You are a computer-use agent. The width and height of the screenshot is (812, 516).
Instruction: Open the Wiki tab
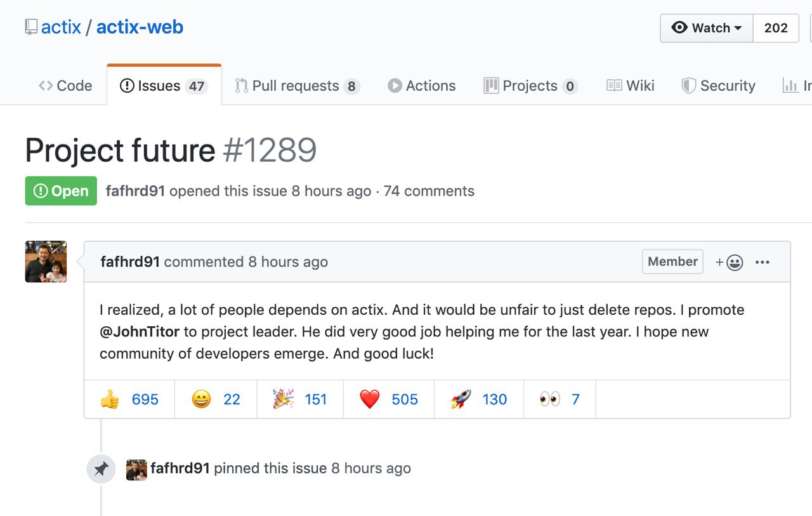[631, 86]
